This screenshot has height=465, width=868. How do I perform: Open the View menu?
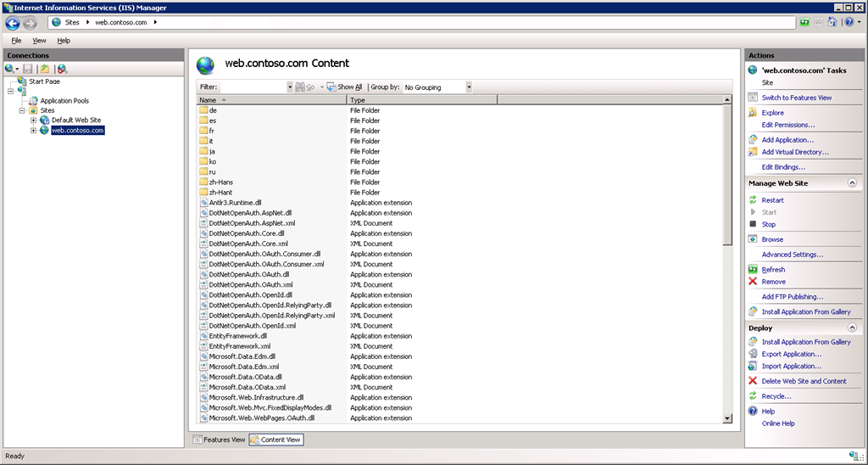click(x=39, y=41)
